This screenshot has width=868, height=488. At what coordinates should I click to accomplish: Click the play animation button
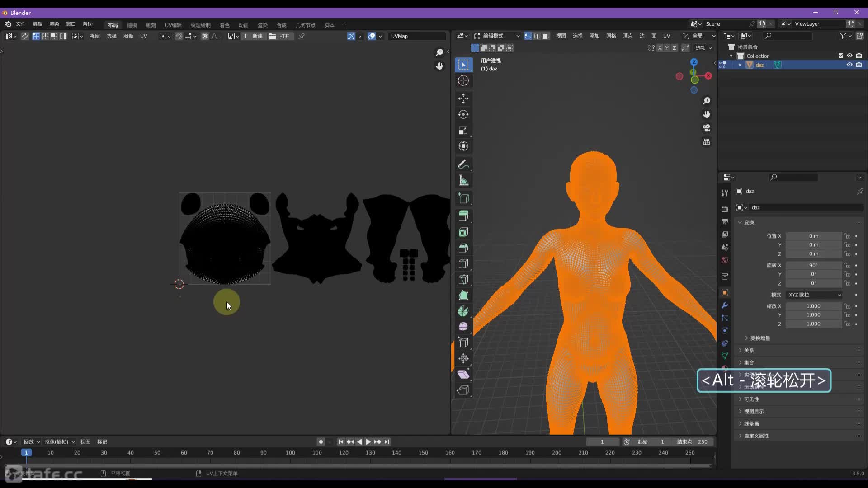point(368,441)
